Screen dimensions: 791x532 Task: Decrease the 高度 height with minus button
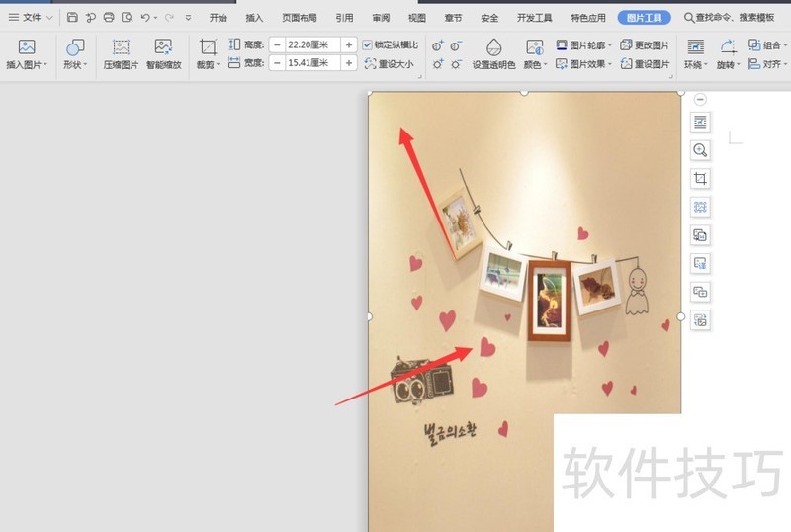(x=277, y=45)
